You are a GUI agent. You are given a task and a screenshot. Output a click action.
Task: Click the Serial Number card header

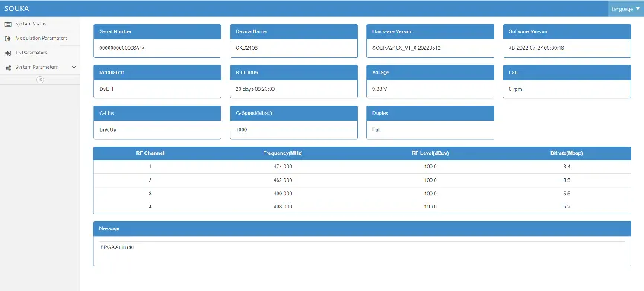pyautogui.click(x=157, y=31)
